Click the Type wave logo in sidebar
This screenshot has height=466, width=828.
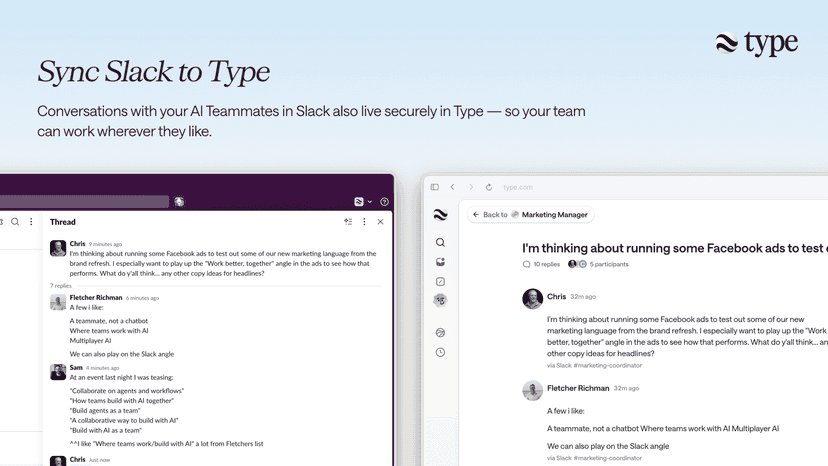[440, 215]
